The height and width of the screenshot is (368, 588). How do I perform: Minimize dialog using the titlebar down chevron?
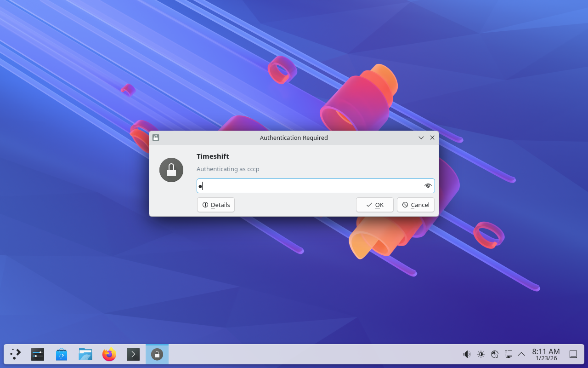tap(421, 138)
